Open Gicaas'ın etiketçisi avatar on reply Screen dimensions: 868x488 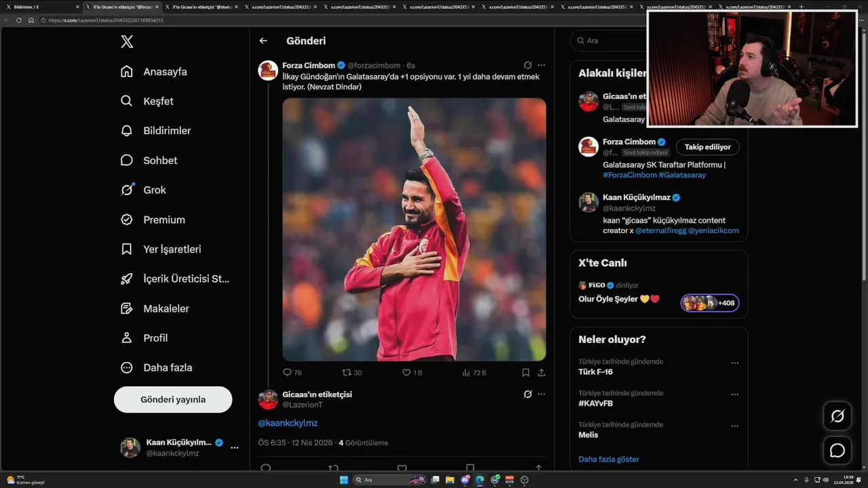268,399
